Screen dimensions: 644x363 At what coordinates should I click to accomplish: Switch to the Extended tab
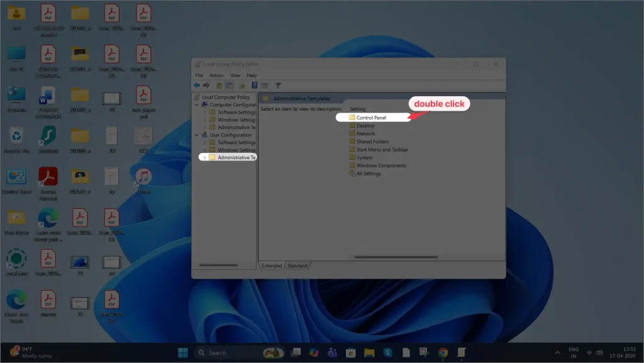click(272, 265)
